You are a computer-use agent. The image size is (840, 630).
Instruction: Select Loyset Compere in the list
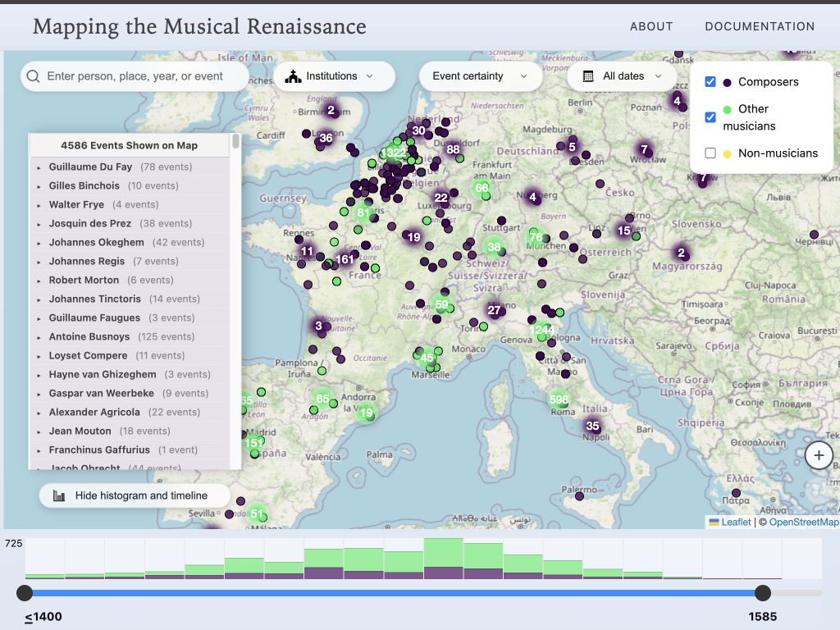click(89, 355)
